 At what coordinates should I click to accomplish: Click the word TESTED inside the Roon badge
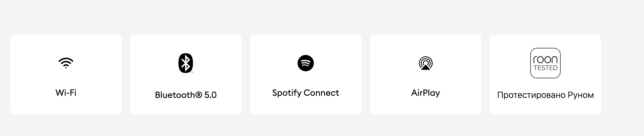click(545, 68)
